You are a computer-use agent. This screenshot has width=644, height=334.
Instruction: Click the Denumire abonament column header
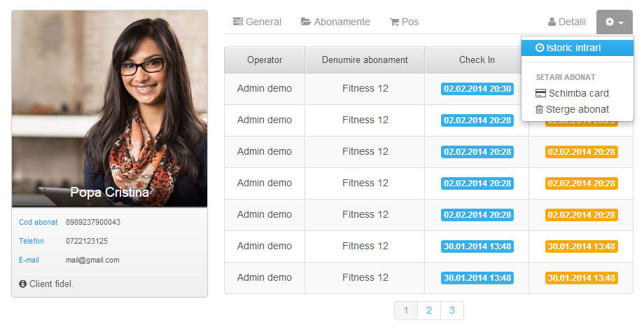pyautogui.click(x=365, y=60)
